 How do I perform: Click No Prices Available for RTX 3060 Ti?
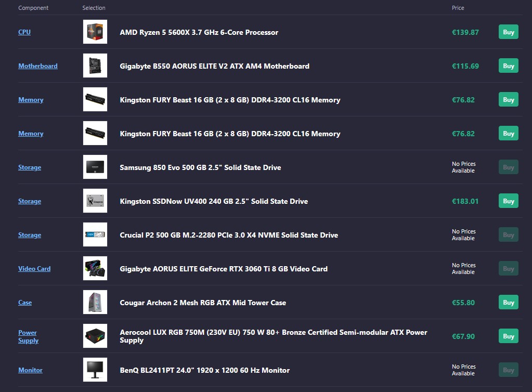tap(463, 269)
